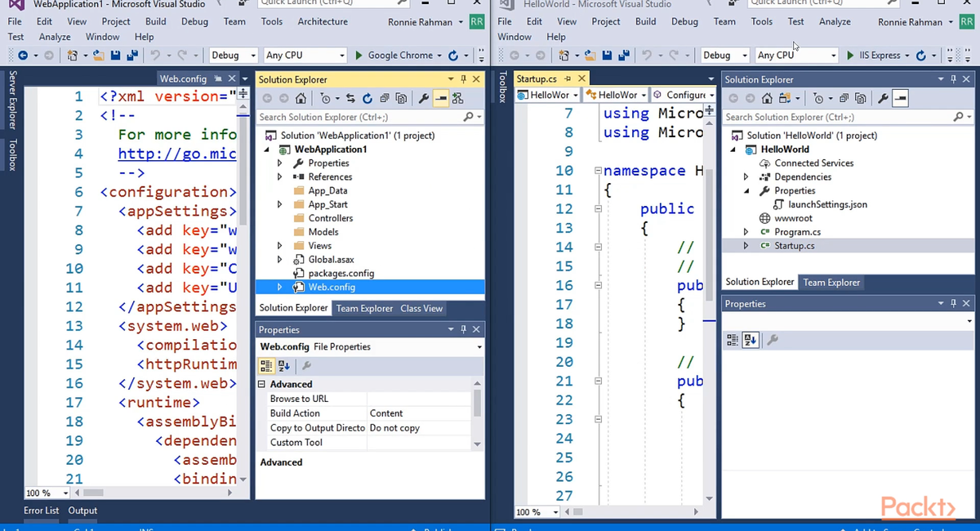Click Refresh browser icon in WebApplication1 toolbar
The width and height of the screenshot is (980, 531).
[x=453, y=56]
